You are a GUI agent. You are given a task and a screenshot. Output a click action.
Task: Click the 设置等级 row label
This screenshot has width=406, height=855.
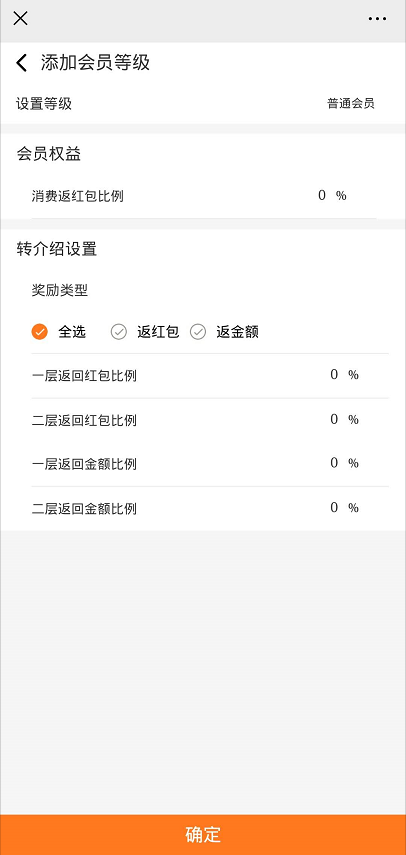click(44, 104)
